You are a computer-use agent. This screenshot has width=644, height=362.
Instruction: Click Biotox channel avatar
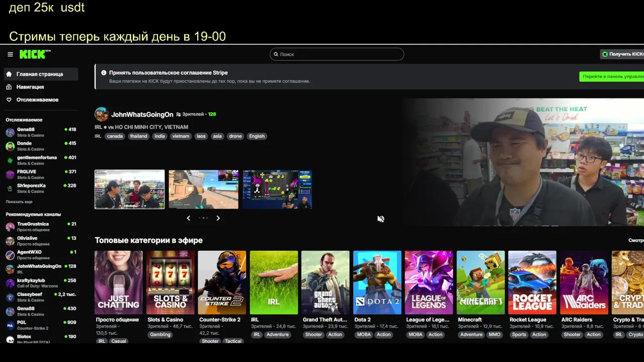10,339
